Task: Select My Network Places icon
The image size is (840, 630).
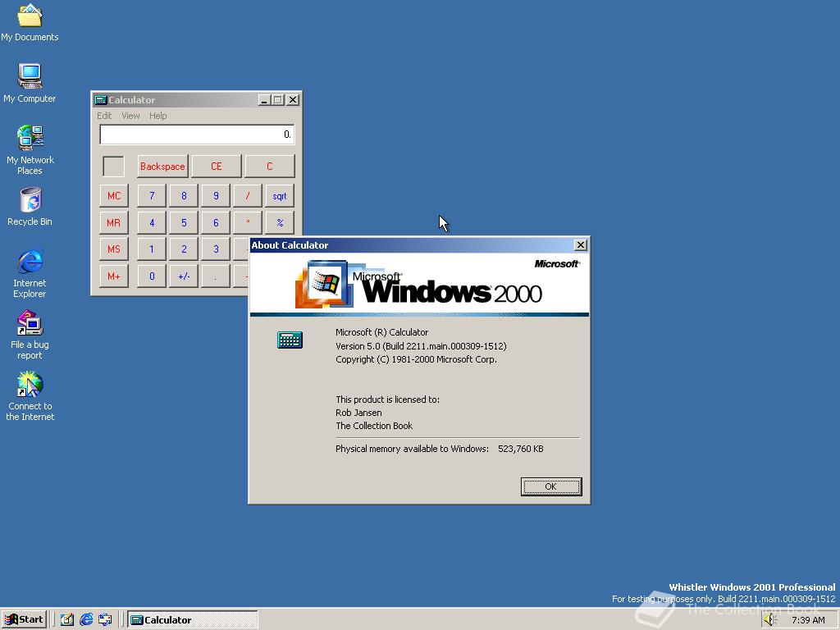Action: pyautogui.click(x=30, y=149)
